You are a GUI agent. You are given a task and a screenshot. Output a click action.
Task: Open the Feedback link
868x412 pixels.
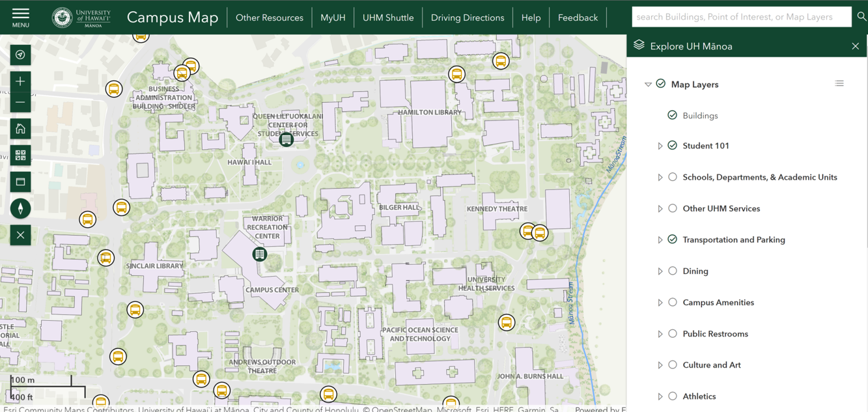click(x=577, y=18)
